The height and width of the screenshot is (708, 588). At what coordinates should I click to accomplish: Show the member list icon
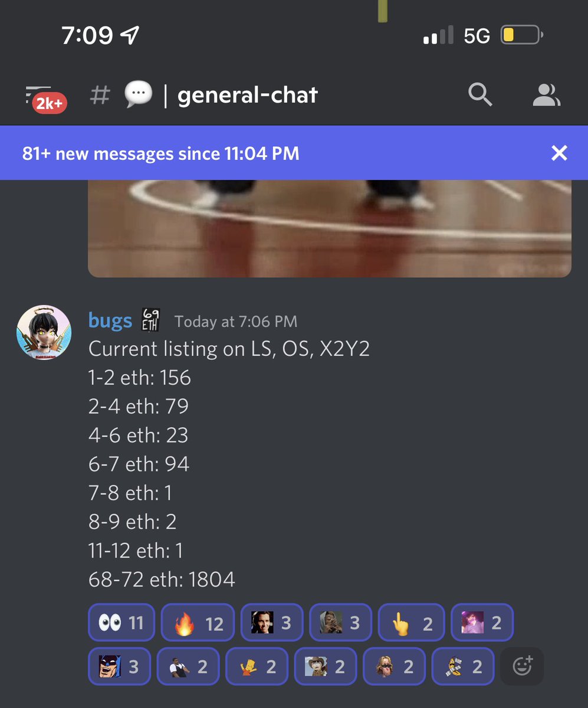(x=546, y=94)
